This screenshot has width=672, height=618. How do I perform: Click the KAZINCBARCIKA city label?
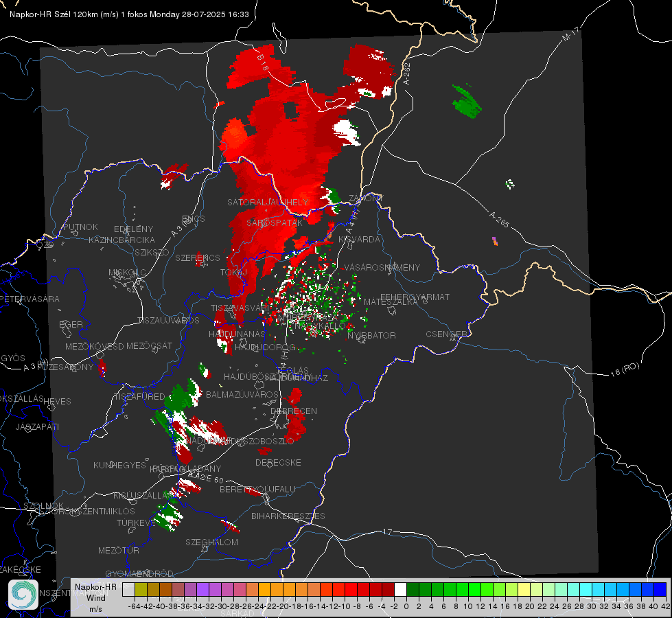click(121, 240)
